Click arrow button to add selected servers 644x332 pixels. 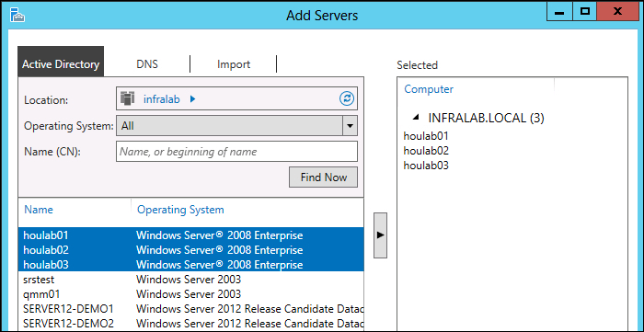coord(380,235)
